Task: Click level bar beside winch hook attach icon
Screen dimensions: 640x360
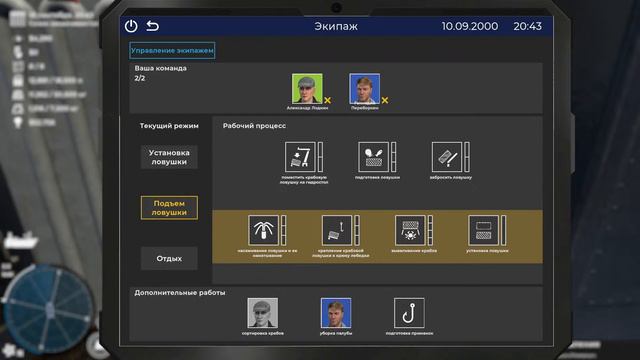Action: tap(357, 230)
